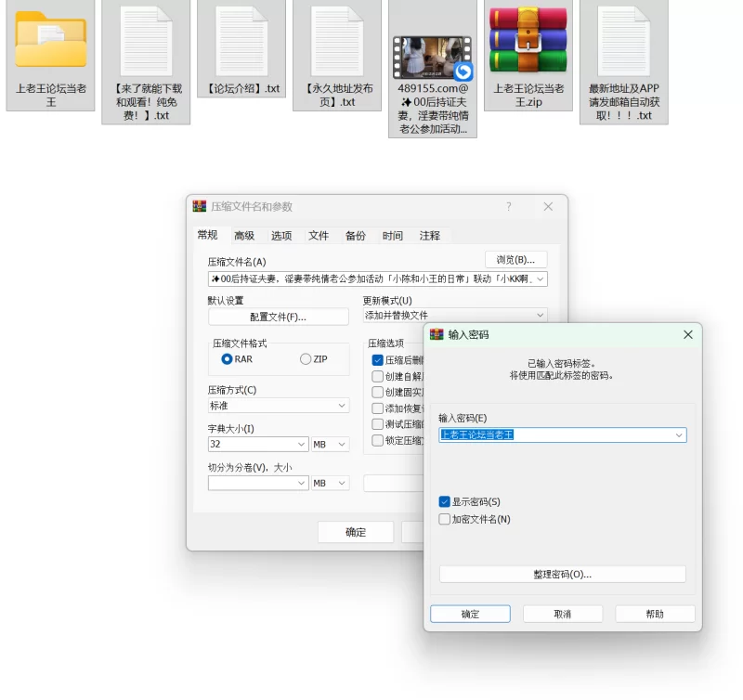
Task: Uncheck the 显示密码(S) checkbox
Action: coord(445,501)
